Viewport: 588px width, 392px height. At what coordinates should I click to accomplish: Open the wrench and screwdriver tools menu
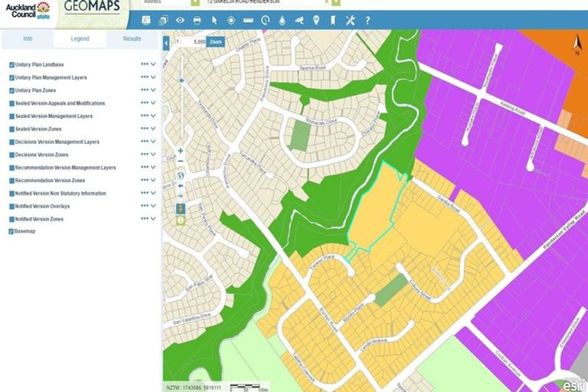pos(350,19)
